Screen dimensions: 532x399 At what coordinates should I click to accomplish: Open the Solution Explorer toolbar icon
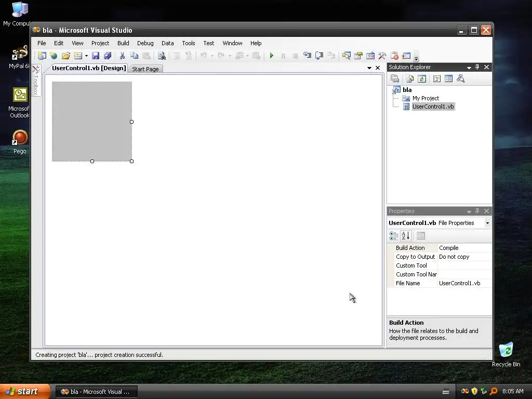click(346, 56)
